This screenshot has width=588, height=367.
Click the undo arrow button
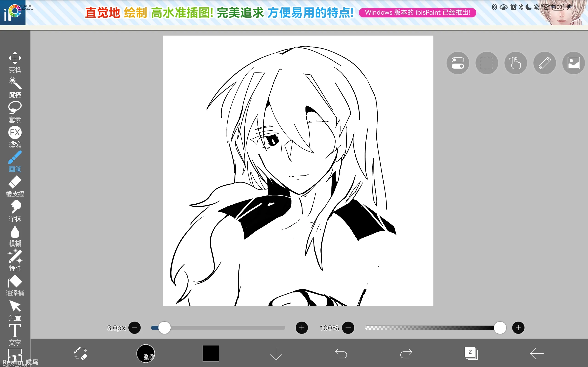point(341,353)
